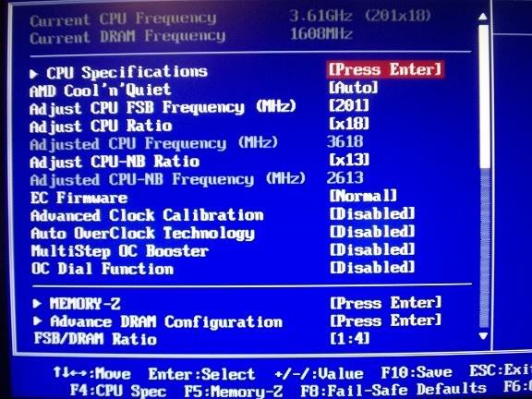Toggle the OC Dial Function value
Screen dimensions: 532x399
(x=372, y=267)
